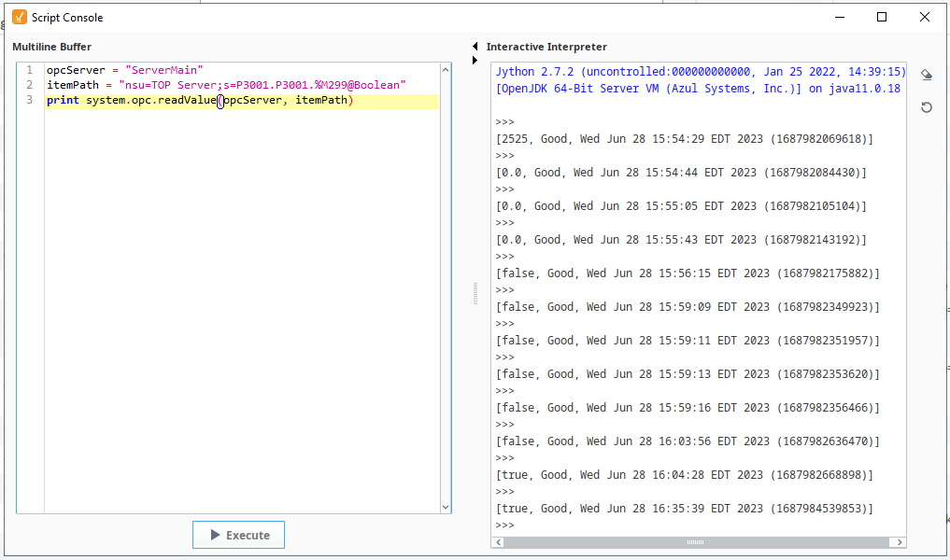950x560 pixels.
Task: Click the true output at 16:35:39
Action: [685, 509]
